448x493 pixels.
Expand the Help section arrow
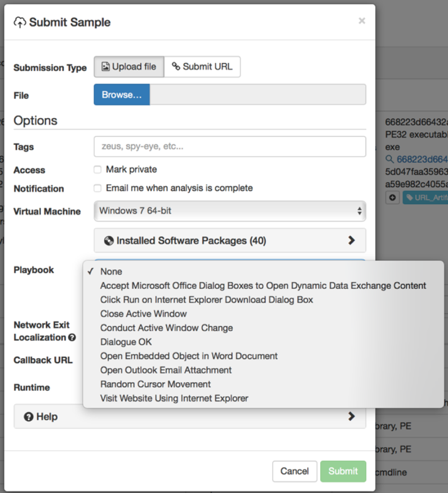351,416
